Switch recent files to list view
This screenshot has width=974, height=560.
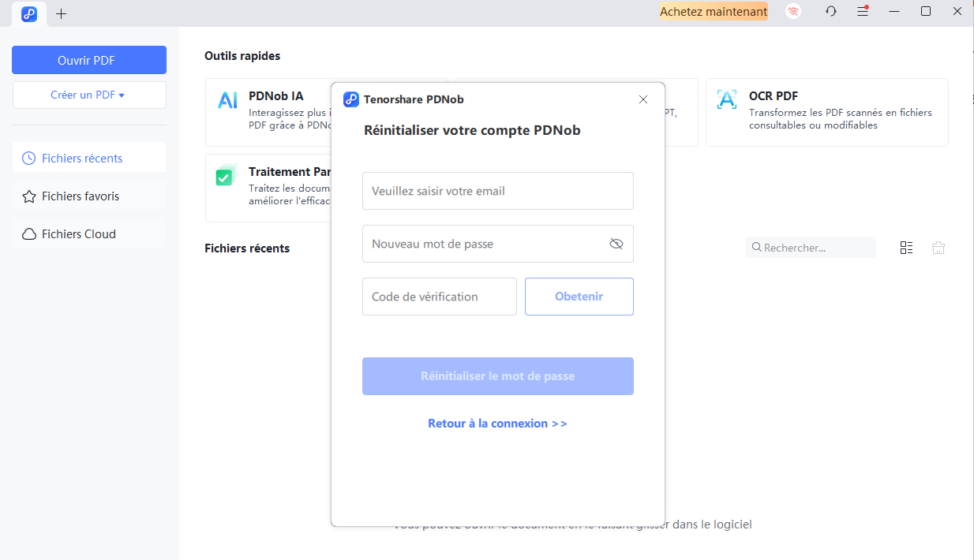pyautogui.click(x=906, y=247)
